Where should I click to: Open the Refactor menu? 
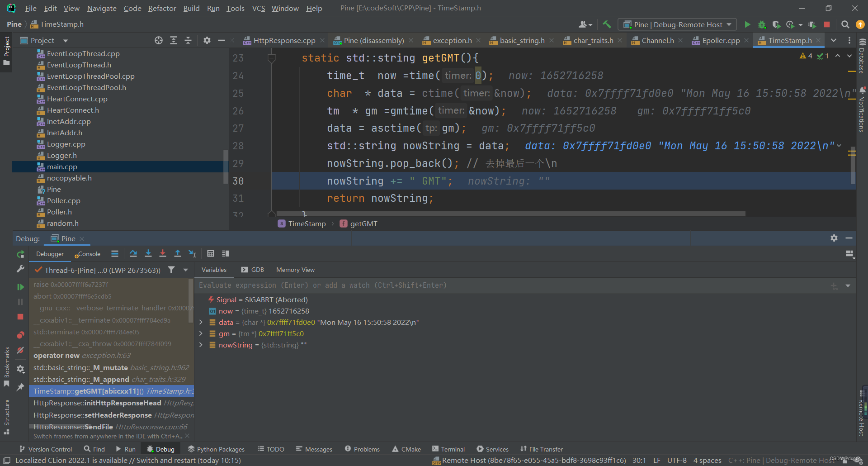click(x=162, y=8)
